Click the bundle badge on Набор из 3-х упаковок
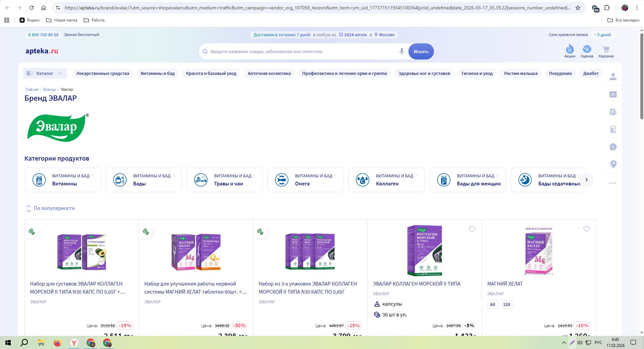This screenshot has height=349, width=644. [x=260, y=231]
